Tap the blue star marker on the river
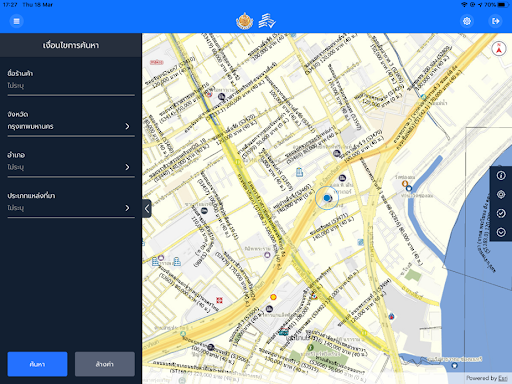This screenshot has width=512, height=384. tap(454, 366)
